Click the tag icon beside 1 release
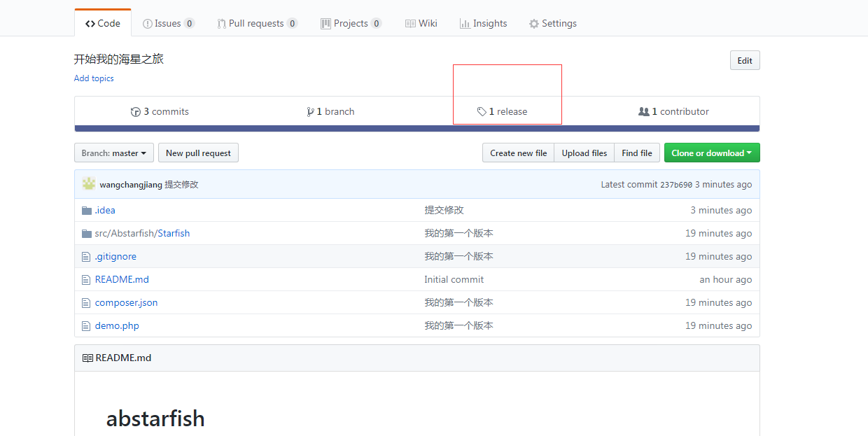Screen dimensions: 868x436 (x=482, y=111)
